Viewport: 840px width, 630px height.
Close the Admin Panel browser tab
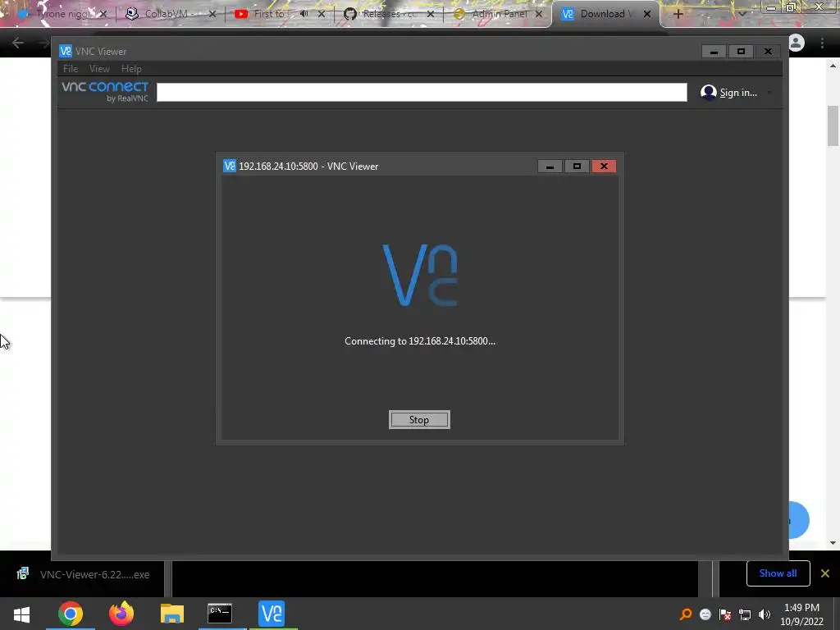[x=539, y=14]
